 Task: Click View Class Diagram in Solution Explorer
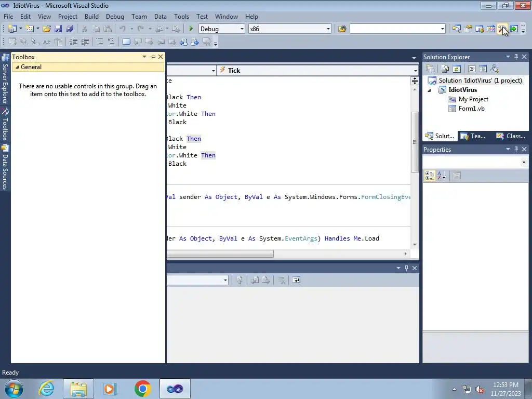coord(495,69)
